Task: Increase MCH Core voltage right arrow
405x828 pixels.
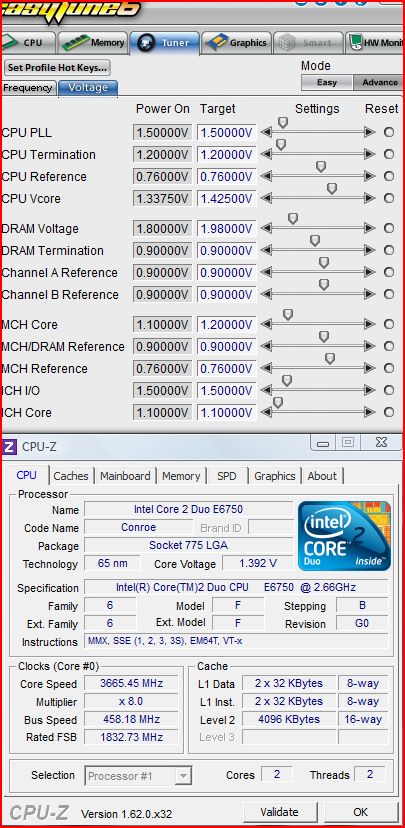Action: (x=370, y=325)
